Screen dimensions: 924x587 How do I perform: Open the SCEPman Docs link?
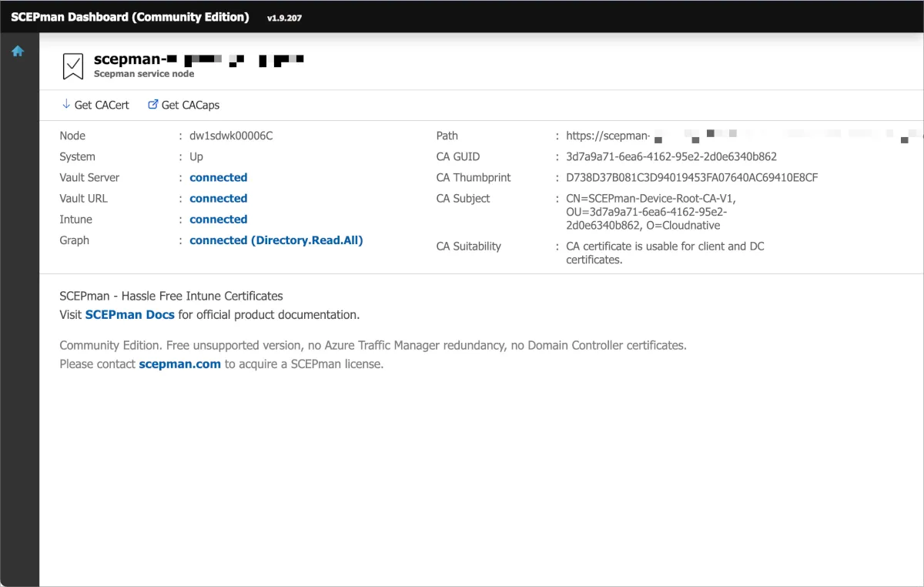click(130, 314)
